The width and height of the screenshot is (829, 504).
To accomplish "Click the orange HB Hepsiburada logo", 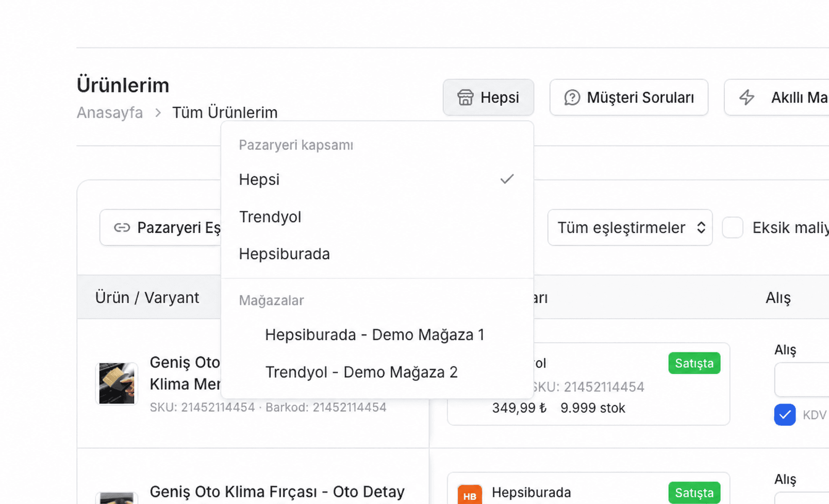I will 470,495.
